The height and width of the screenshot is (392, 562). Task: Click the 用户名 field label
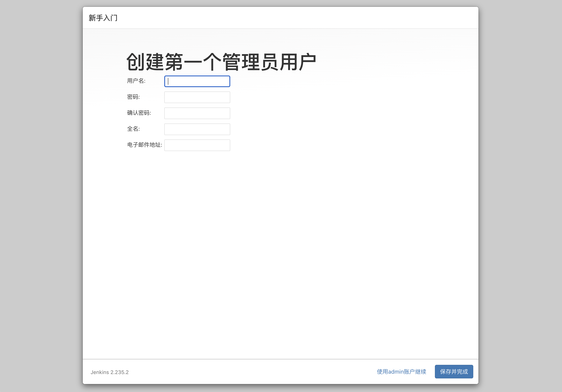(x=136, y=81)
